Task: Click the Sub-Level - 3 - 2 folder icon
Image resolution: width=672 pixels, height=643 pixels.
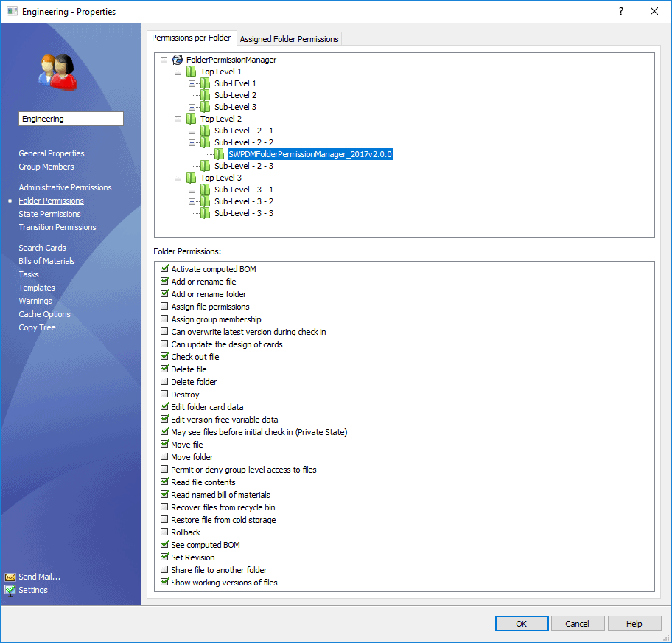Action: (206, 201)
